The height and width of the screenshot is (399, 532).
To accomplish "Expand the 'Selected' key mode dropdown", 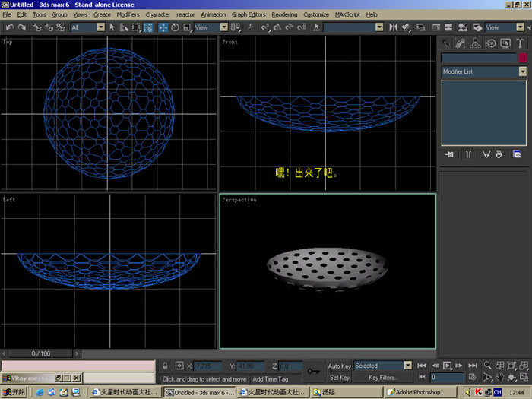I will (x=408, y=366).
